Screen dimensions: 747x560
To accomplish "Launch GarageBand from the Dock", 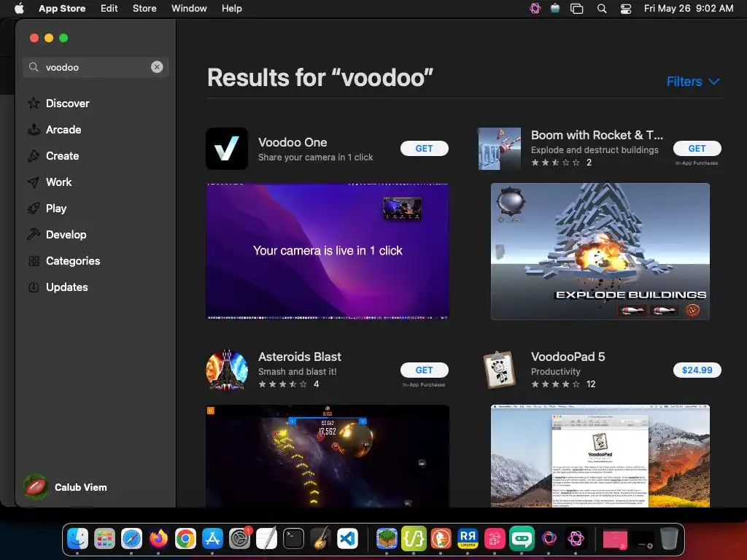I will coord(321,539).
